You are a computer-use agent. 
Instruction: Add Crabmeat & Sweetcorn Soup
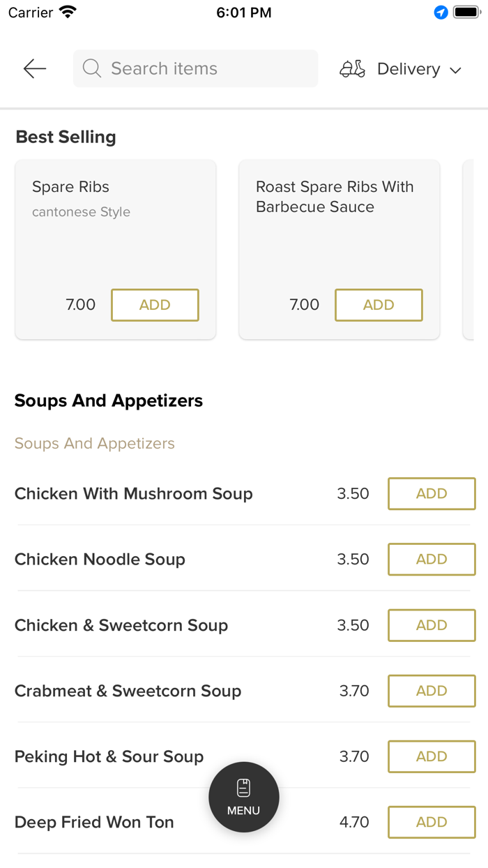[432, 691]
